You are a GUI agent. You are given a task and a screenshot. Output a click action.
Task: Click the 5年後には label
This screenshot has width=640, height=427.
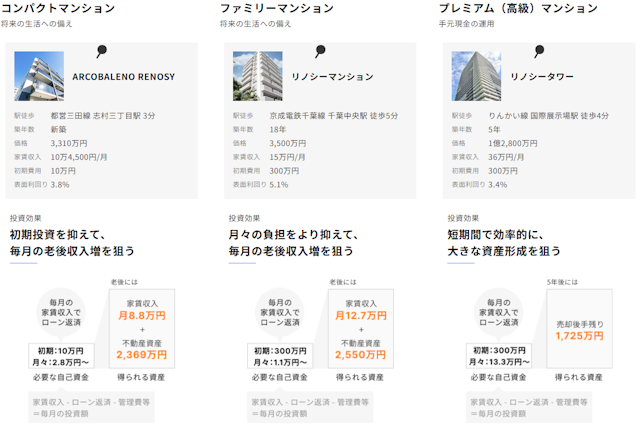(x=562, y=282)
